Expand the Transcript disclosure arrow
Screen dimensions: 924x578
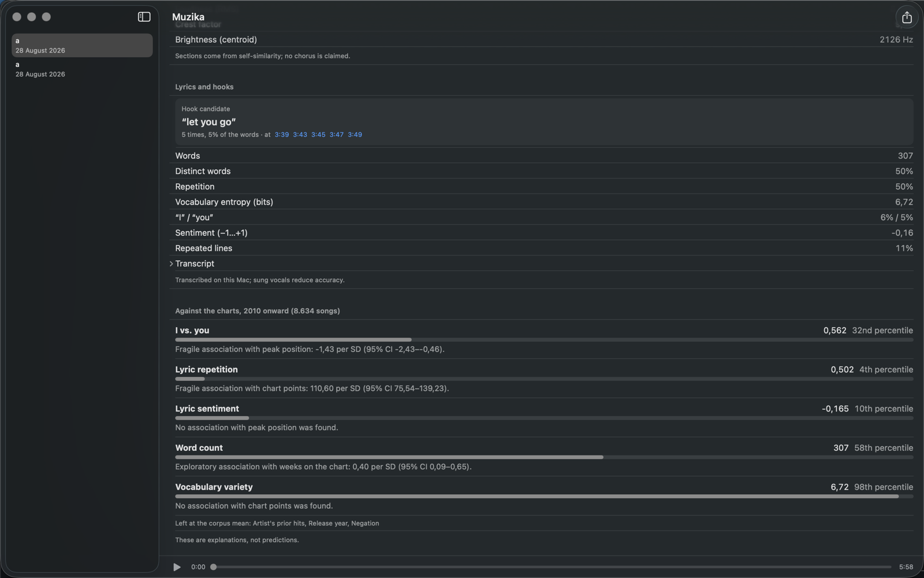(171, 264)
